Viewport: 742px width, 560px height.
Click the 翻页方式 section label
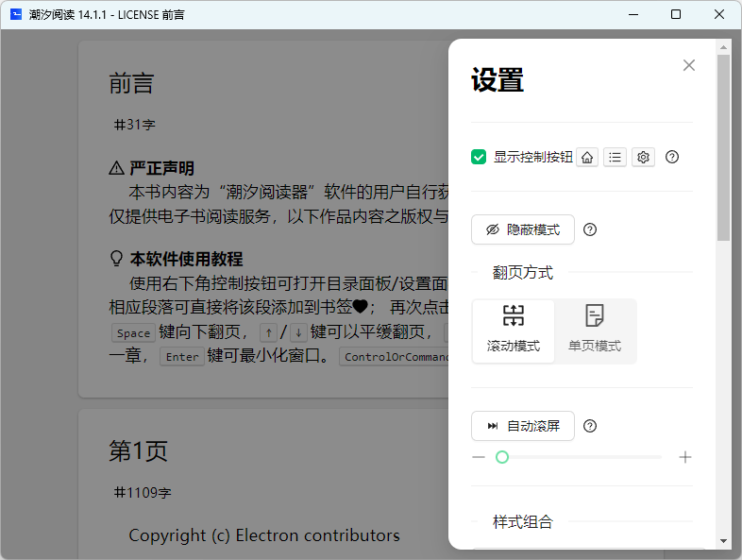click(x=523, y=273)
